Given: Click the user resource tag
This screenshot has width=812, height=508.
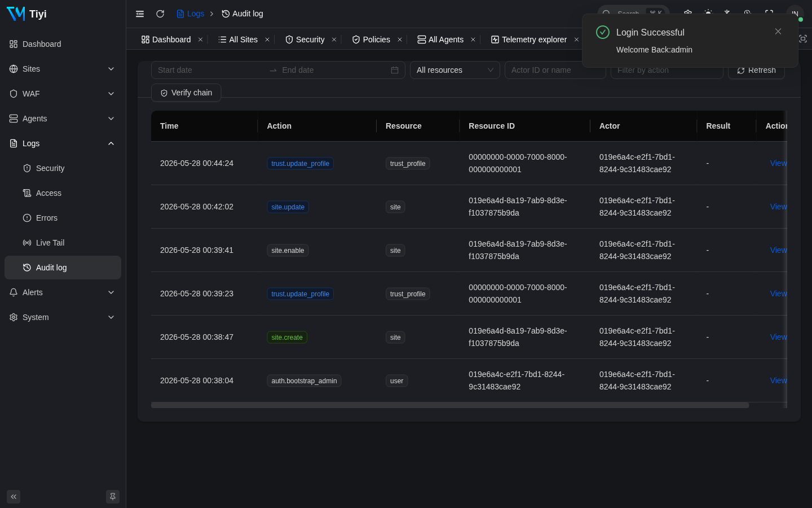Looking at the screenshot, I should (397, 381).
